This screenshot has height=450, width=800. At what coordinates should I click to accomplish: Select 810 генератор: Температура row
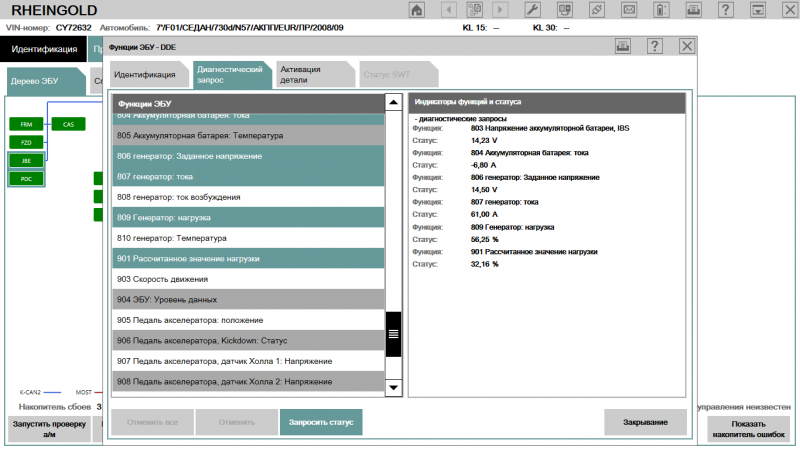[248, 238]
